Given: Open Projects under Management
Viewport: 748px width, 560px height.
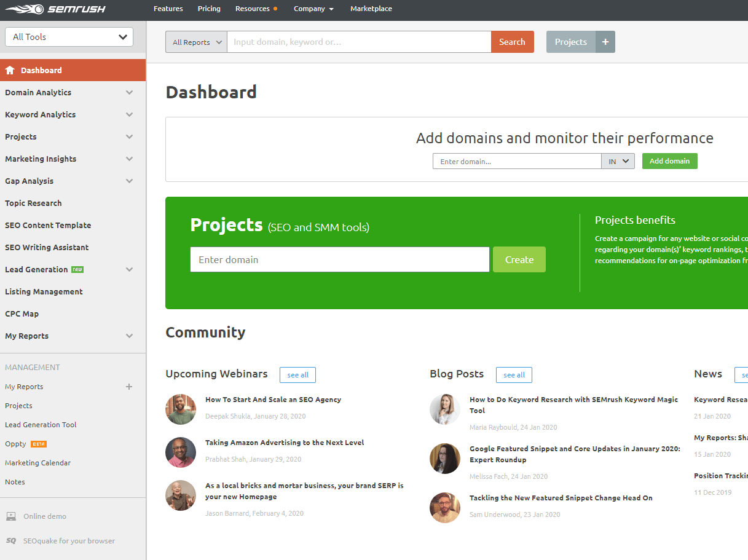Looking at the screenshot, I should (x=18, y=406).
